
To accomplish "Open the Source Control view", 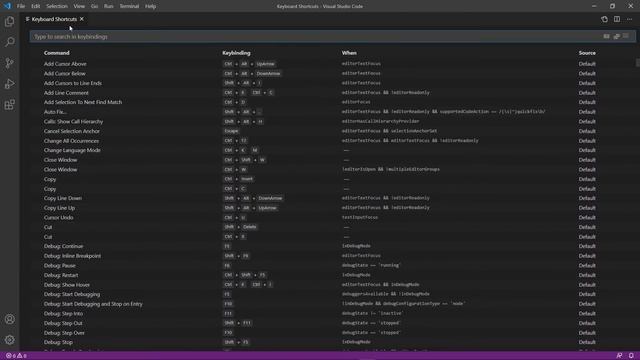I will pos(9,63).
